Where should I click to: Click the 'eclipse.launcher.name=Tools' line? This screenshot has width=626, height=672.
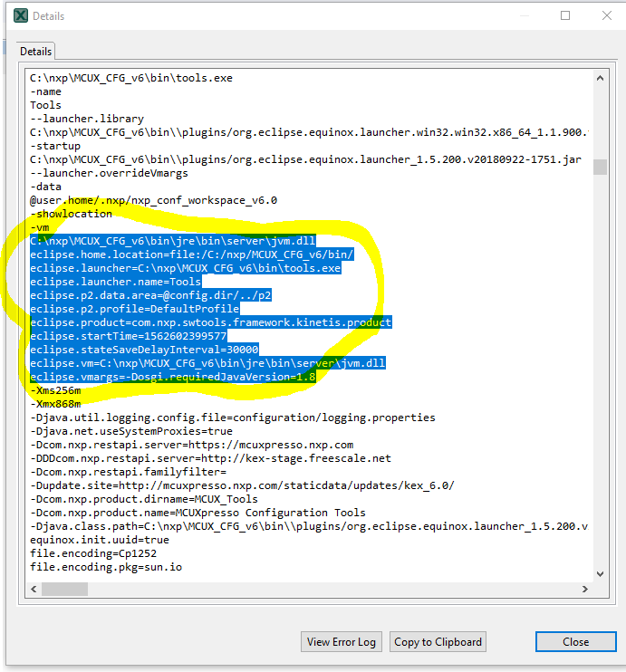[x=115, y=282]
